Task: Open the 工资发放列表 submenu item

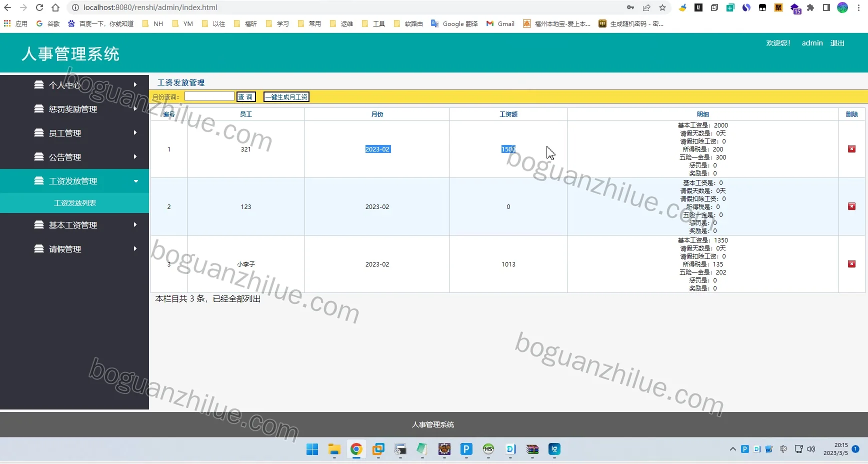Action: [x=74, y=203]
